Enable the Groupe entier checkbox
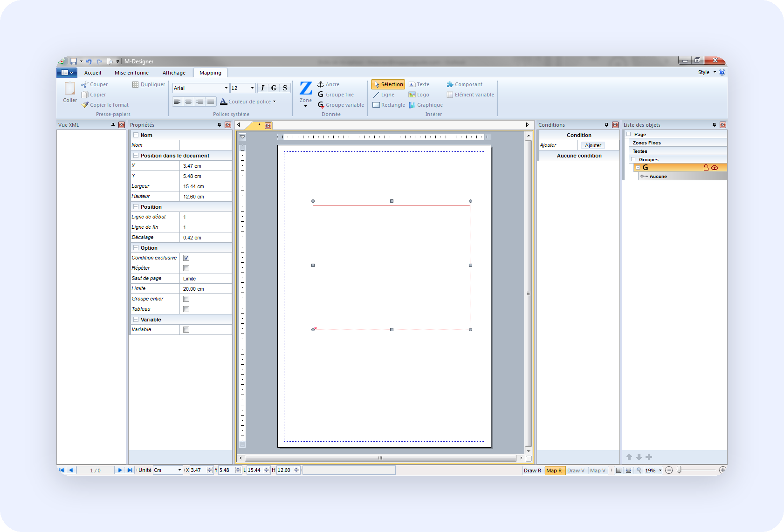 pos(186,299)
